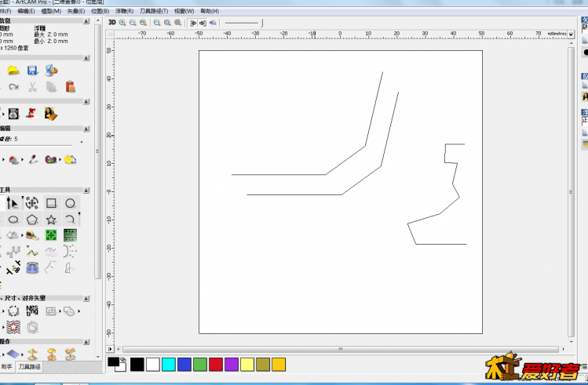Screen dimensions: 588x385
Task: Select the color dropper pick tool
Action: 33,160
